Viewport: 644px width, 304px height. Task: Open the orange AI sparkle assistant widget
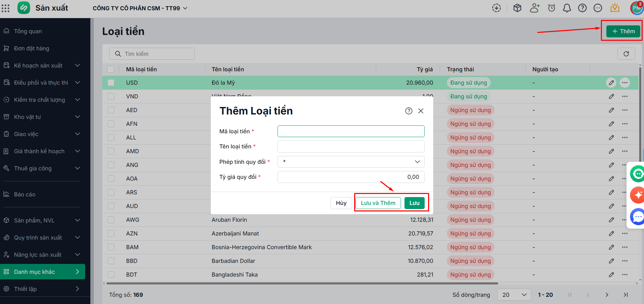click(x=637, y=195)
